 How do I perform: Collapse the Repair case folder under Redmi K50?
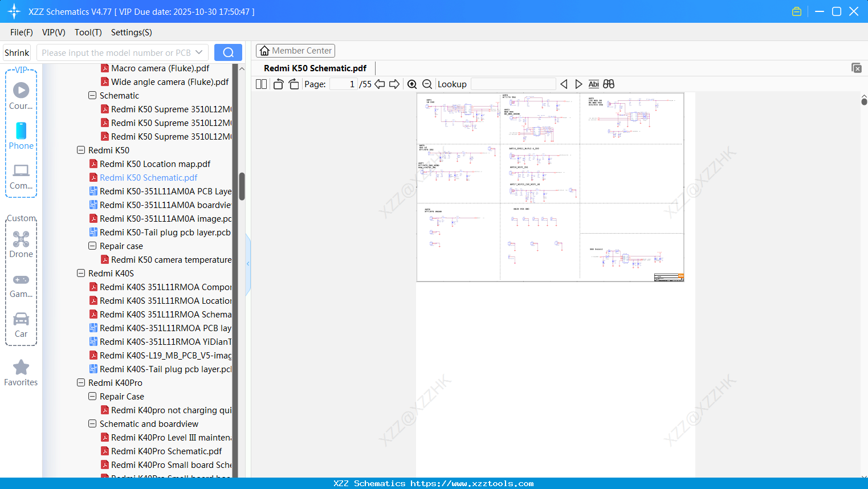coord(92,246)
